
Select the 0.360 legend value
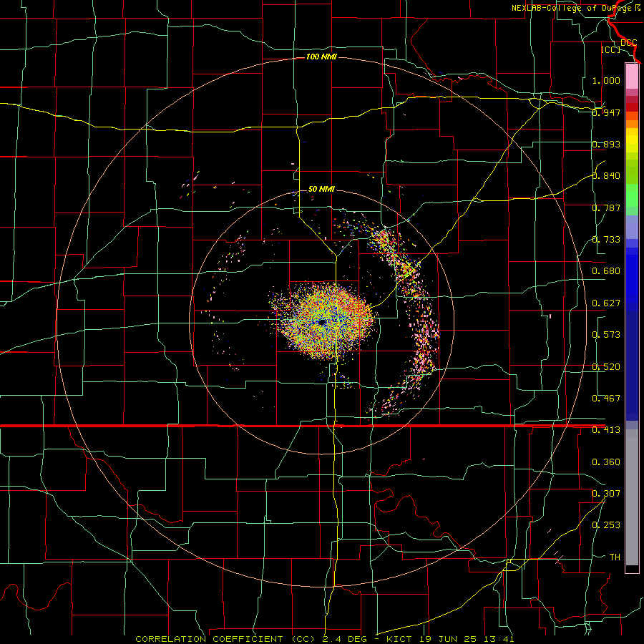(606, 462)
